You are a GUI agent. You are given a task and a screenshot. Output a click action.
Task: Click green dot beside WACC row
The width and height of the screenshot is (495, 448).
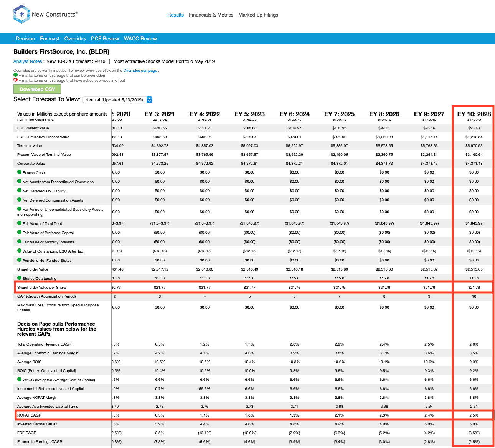pos(19,379)
